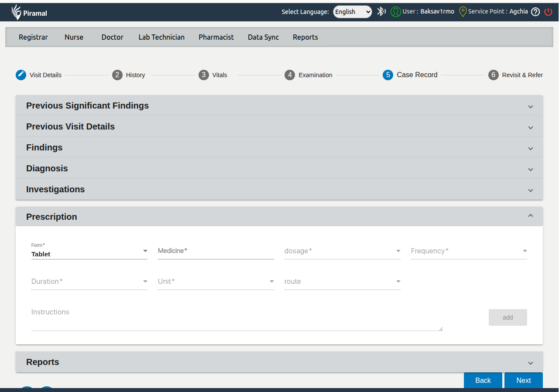559x392 pixels.
Task: Click the green user profile icon
Action: 395,12
